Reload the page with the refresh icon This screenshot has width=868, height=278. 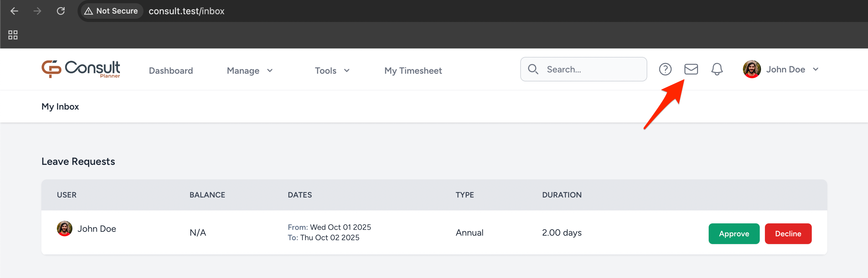(61, 11)
